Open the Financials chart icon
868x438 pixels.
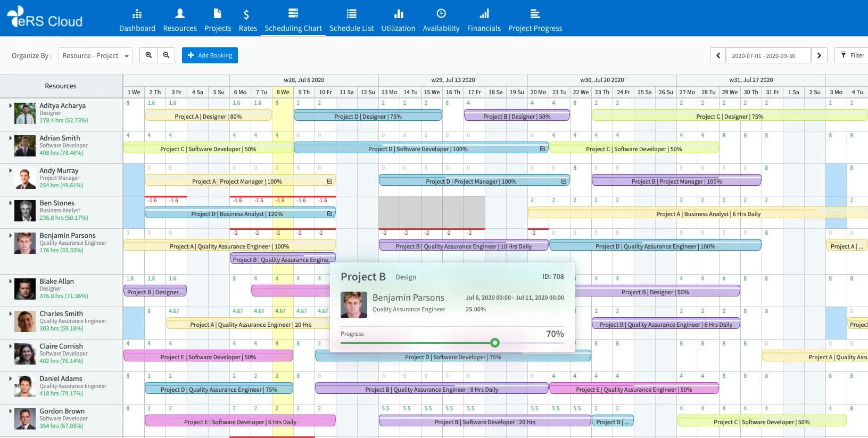pyautogui.click(x=484, y=13)
